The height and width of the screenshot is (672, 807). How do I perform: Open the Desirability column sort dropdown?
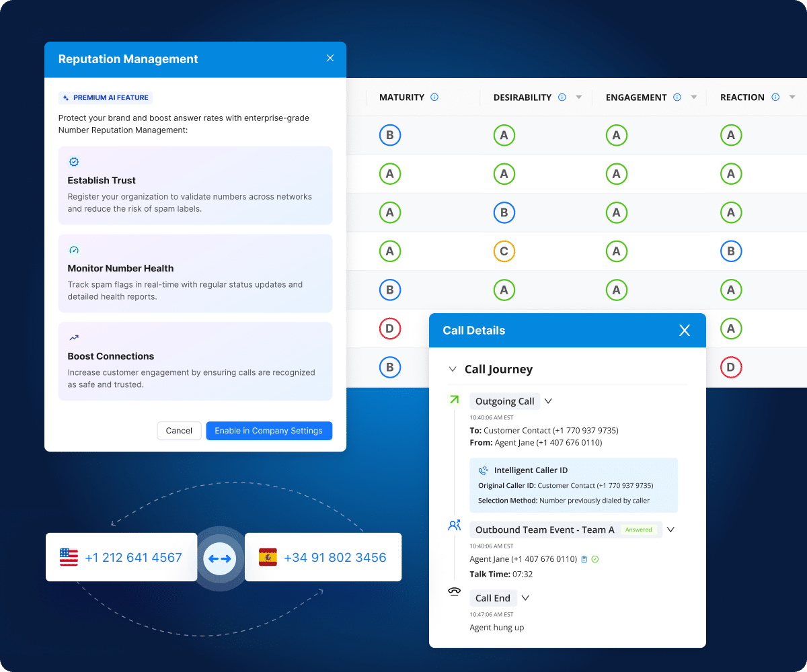(x=578, y=97)
